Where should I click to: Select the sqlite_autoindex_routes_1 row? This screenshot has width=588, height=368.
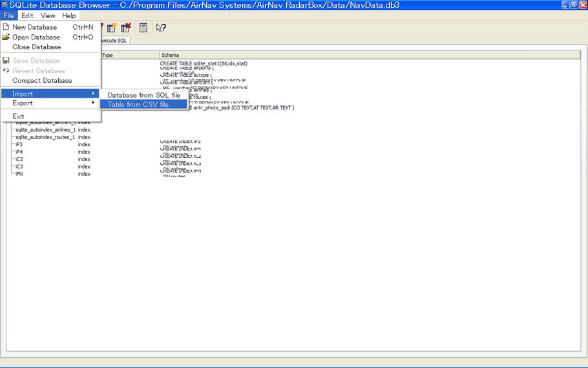[45, 137]
